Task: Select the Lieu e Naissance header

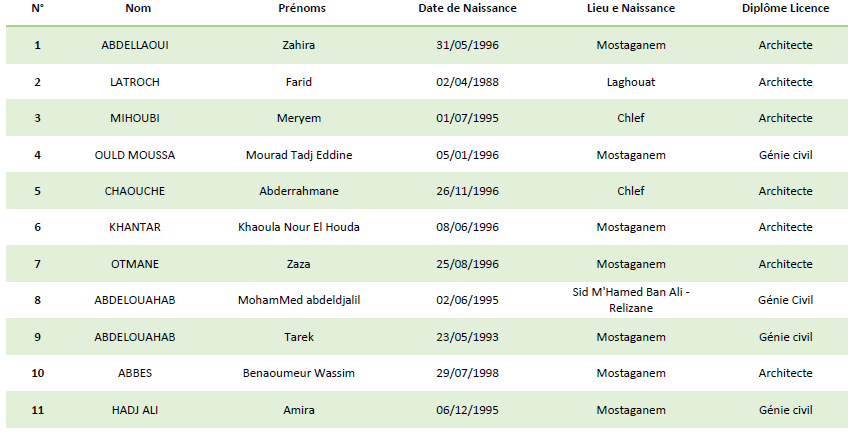Action: (631, 8)
